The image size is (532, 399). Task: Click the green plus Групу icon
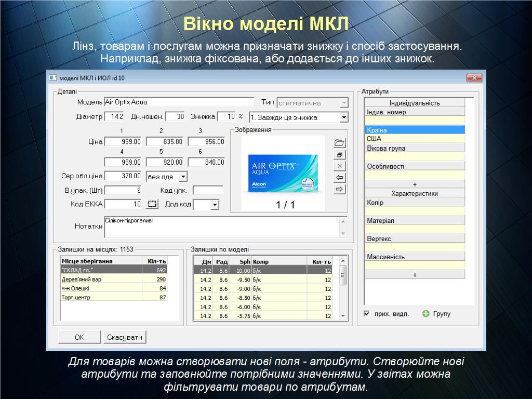pyautogui.click(x=426, y=314)
